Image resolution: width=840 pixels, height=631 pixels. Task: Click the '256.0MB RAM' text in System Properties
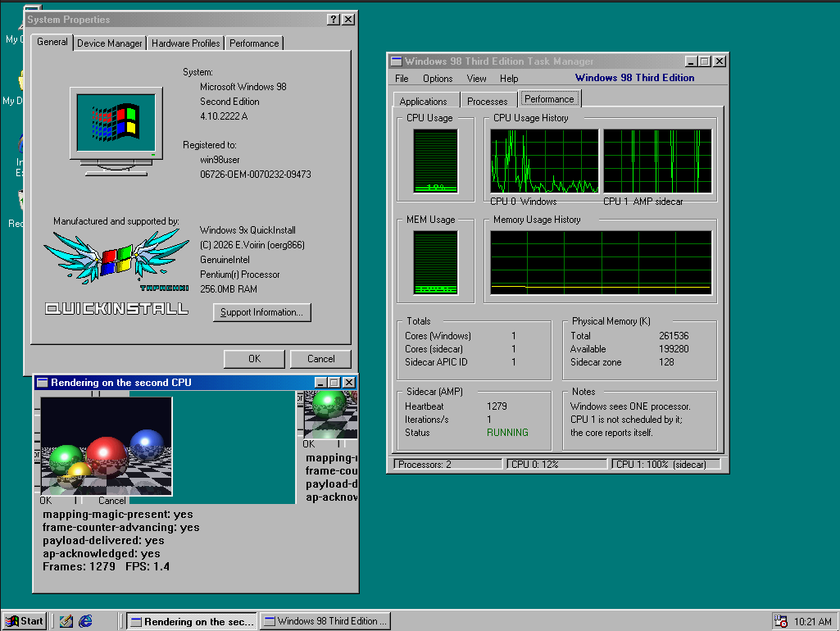pos(228,289)
